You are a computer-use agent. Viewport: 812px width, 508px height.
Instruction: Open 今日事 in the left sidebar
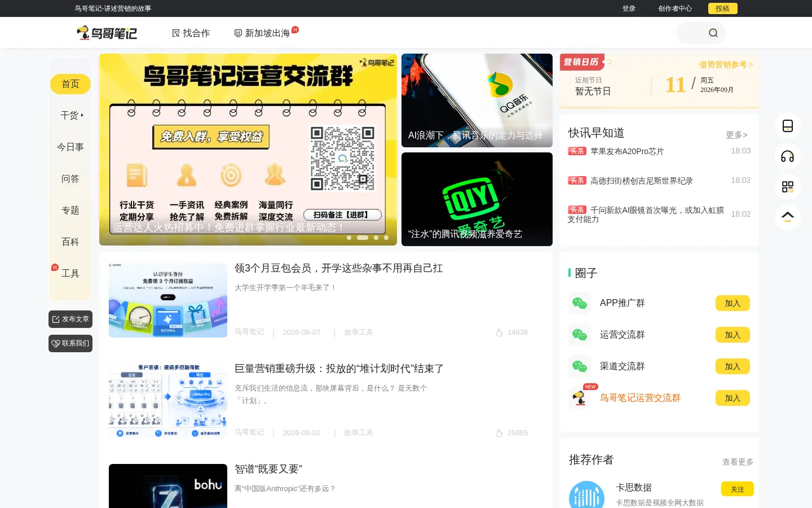tap(70, 147)
